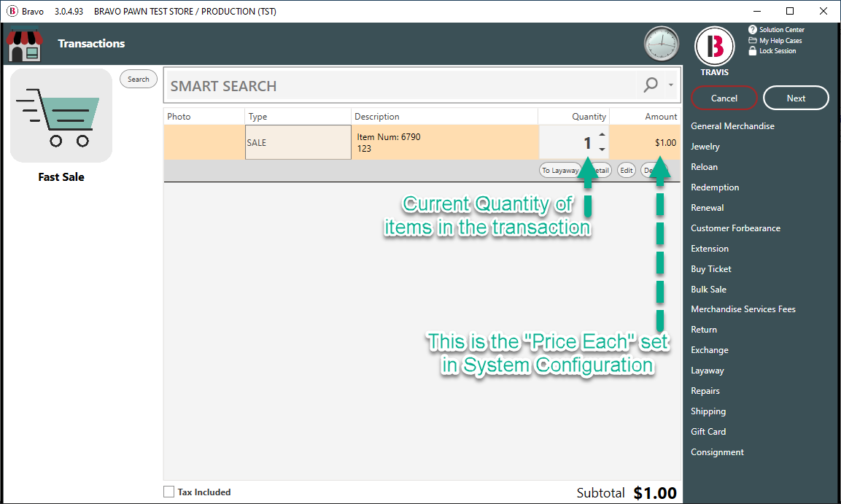Click the Item Num: 6790 description

click(x=389, y=136)
